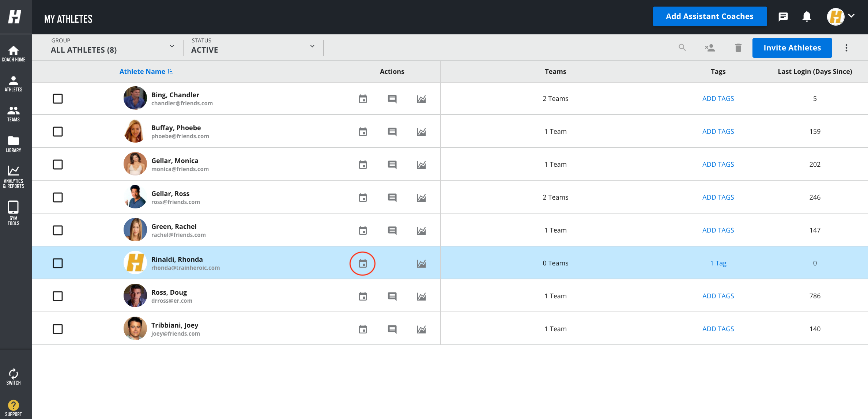Open Teams section in sidebar
The image size is (868, 419).
14,114
